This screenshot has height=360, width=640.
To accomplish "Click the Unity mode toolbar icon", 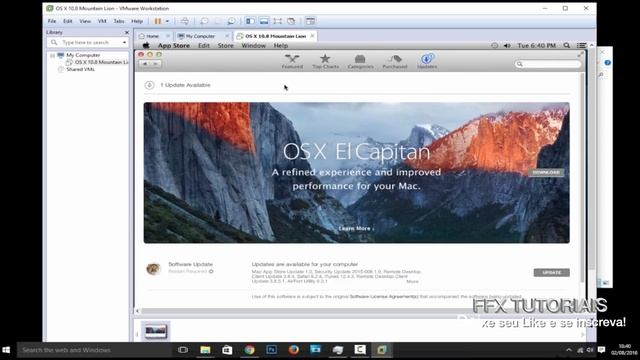I will coord(291,21).
